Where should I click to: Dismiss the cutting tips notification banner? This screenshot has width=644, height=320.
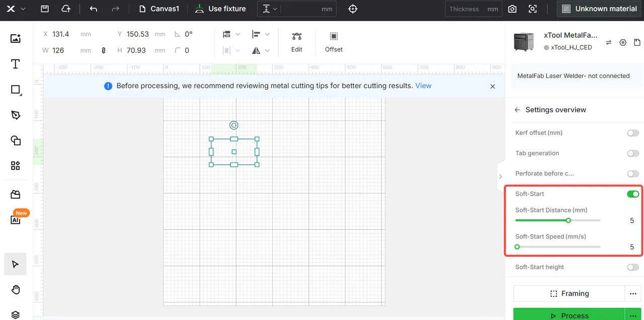493,86
